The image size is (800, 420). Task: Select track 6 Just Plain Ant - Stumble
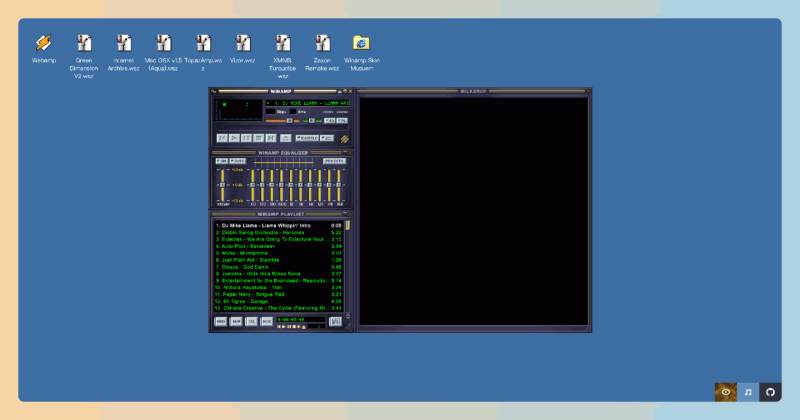[x=279, y=260]
